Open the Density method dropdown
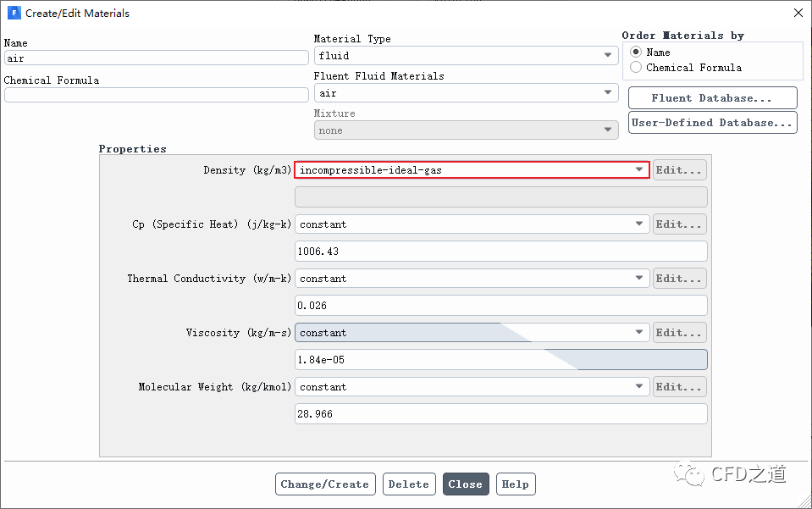The height and width of the screenshot is (509, 812). coord(472,170)
